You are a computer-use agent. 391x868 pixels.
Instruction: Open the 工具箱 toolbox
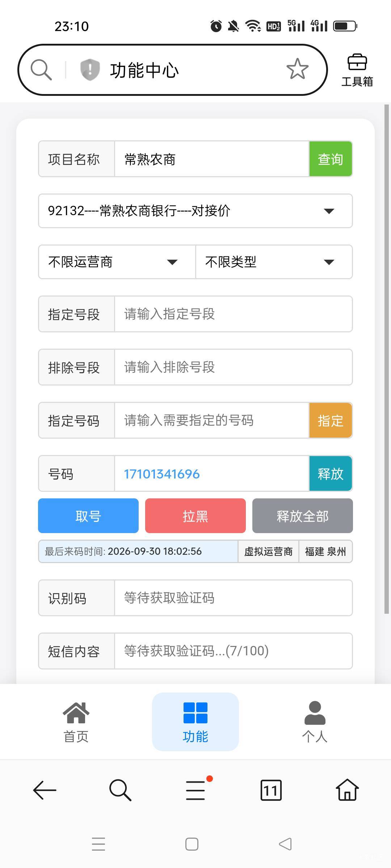coord(357,71)
